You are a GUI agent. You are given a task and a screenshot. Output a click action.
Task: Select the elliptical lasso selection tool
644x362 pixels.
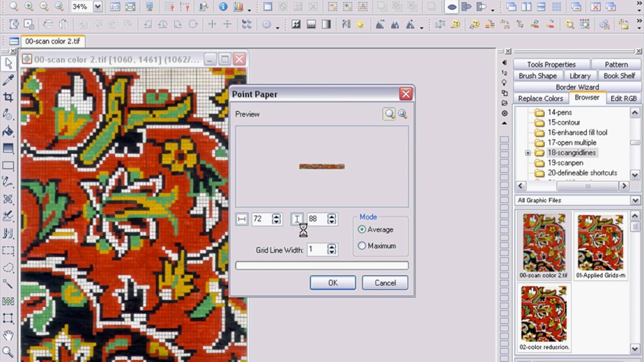click(x=8, y=267)
